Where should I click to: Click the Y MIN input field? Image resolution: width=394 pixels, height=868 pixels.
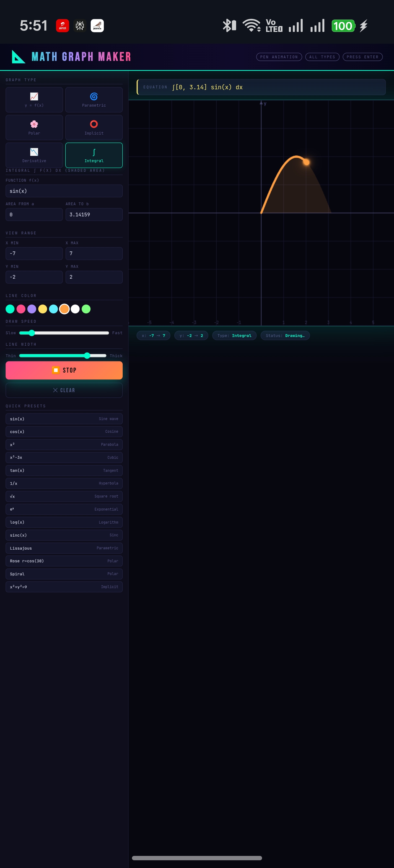pyautogui.click(x=34, y=277)
